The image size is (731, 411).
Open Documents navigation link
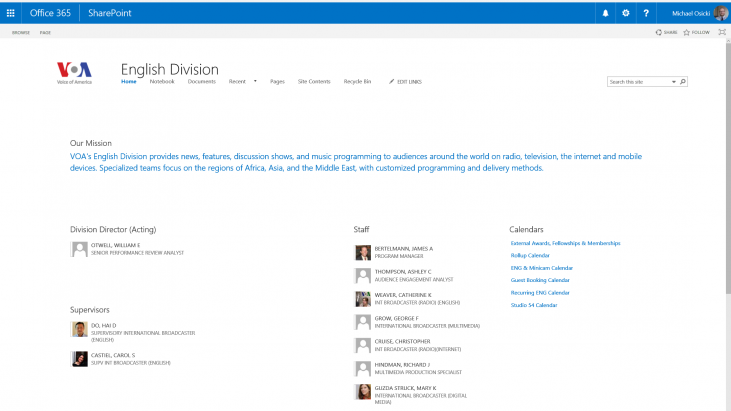[x=201, y=82]
